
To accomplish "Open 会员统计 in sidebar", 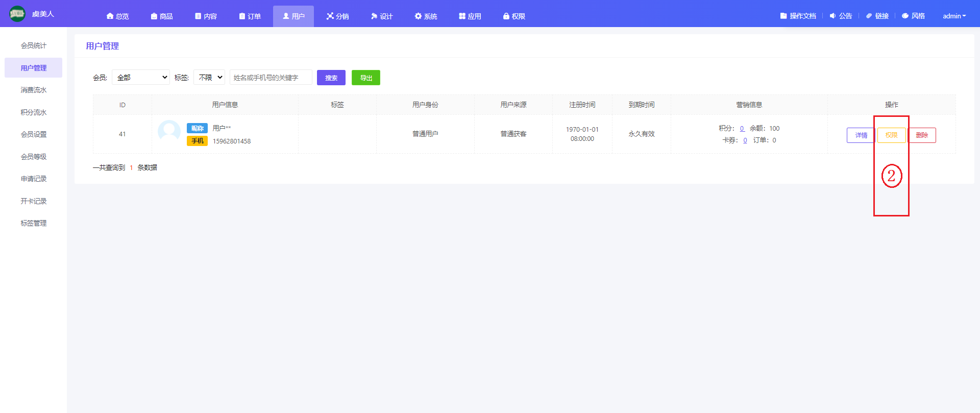I will (33, 45).
